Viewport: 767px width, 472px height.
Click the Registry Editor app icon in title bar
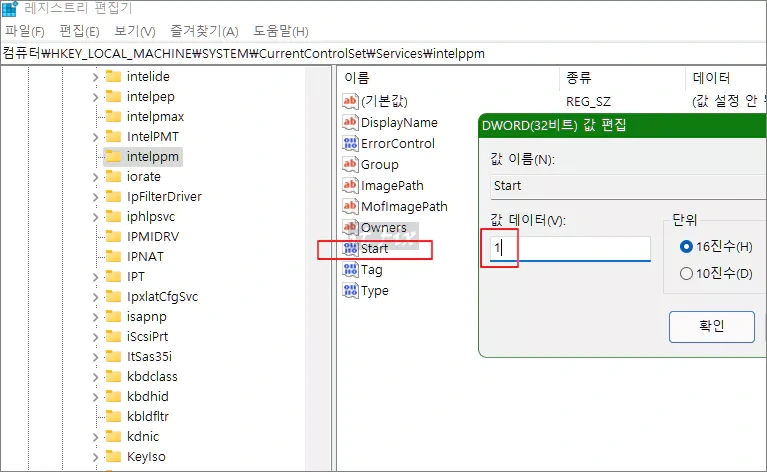[x=9, y=8]
